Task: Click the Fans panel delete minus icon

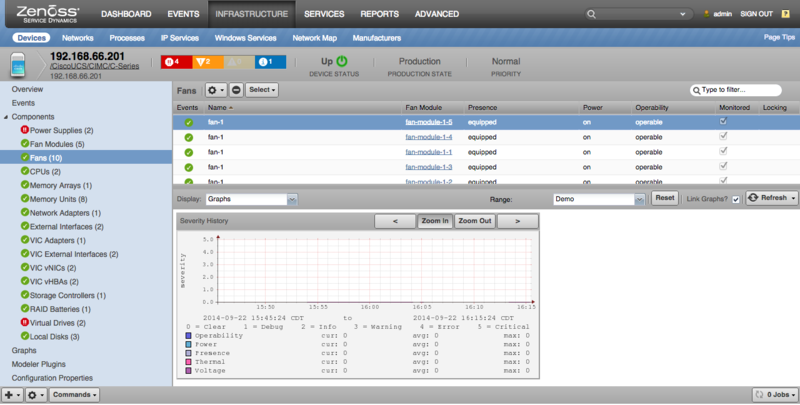Action: coord(236,90)
